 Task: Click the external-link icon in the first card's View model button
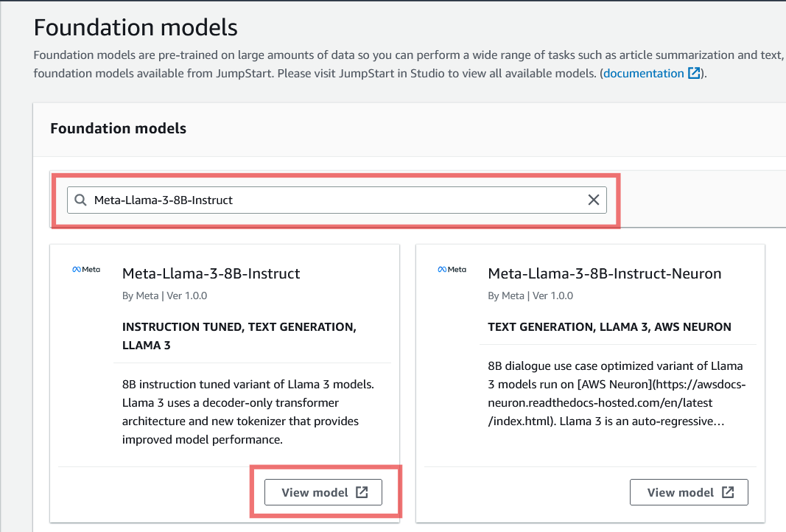click(x=362, y=492)
